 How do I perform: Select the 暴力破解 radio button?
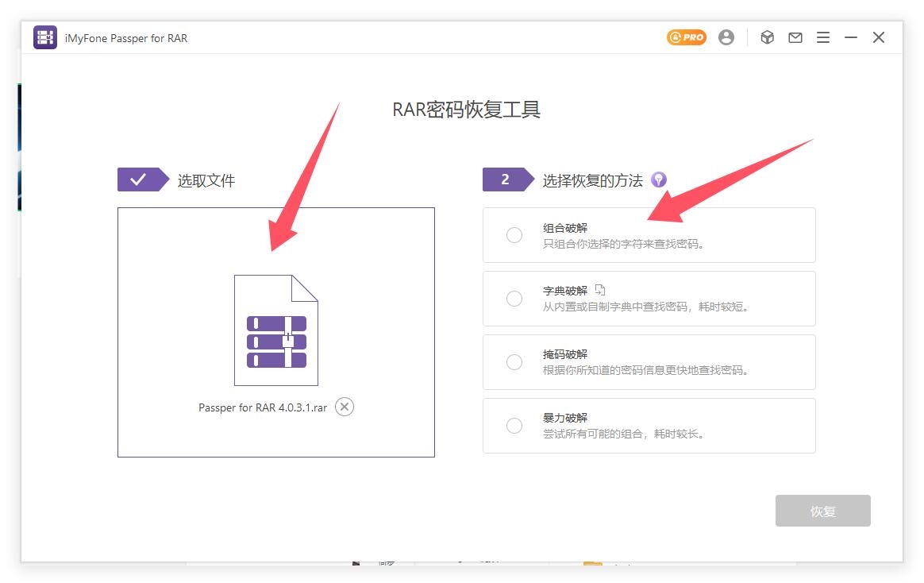pyautogui.click(x=514, y=426)
